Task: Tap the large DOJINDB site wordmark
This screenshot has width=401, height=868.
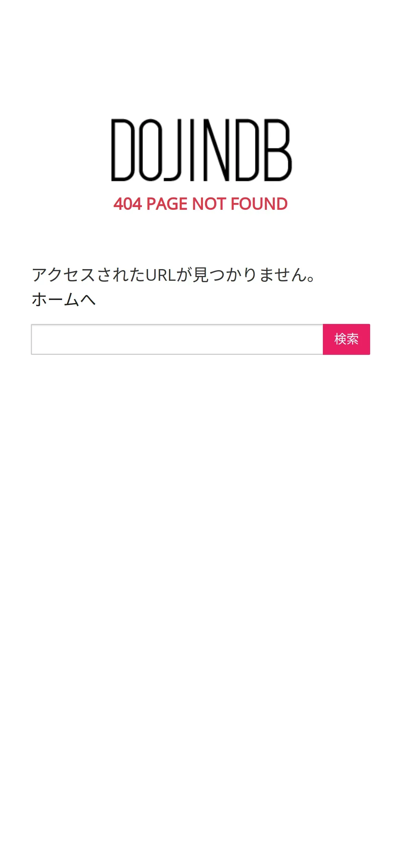Action: [201, 150]
